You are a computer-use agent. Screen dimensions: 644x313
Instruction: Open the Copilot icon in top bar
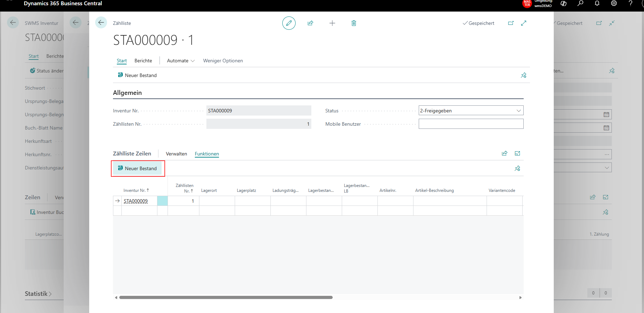point(564,4)
